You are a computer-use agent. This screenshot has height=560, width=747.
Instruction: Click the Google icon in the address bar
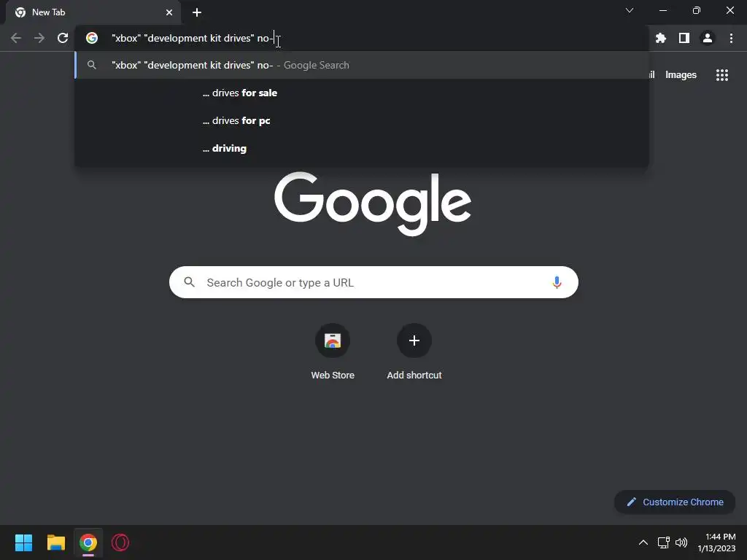tap(92, 38)
